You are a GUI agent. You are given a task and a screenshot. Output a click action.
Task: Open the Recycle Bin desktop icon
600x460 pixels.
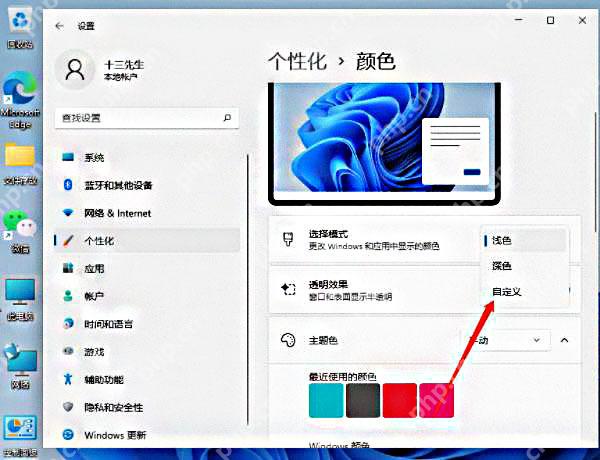[x=20, y=29]
